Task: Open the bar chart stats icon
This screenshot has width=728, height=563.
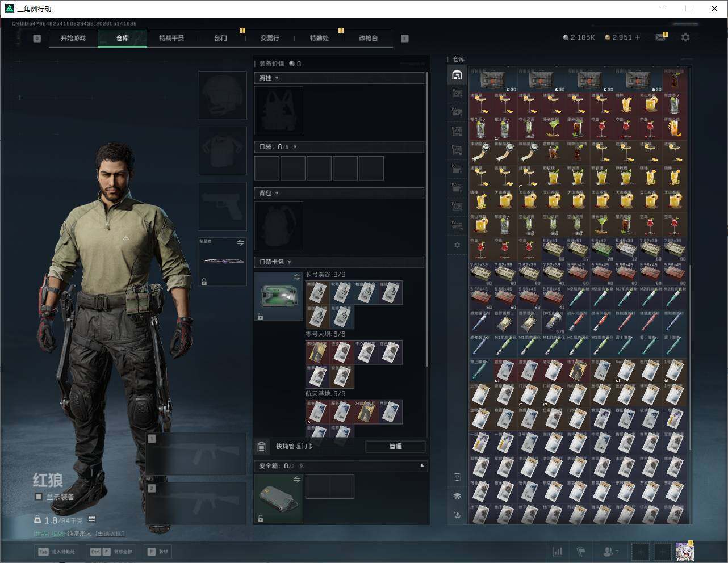Action: [x=558, y=551]
